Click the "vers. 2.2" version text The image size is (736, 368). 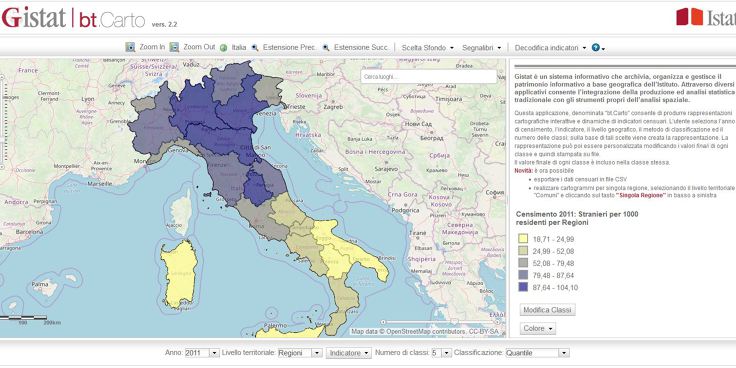[164, 24]
